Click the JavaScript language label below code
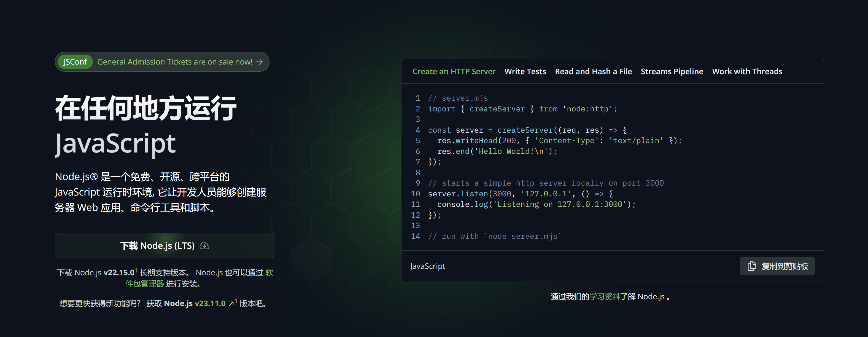 pyautogui.click(x=427, y=266)
